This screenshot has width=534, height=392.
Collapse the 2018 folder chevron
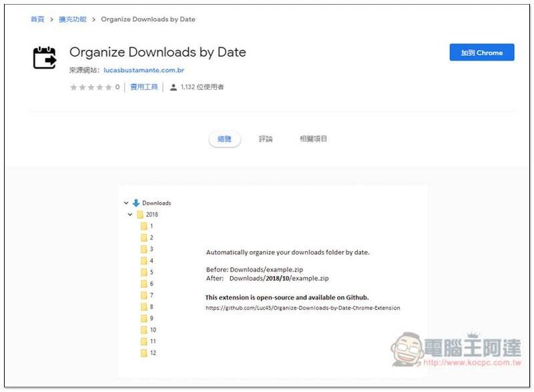(130, 215)
